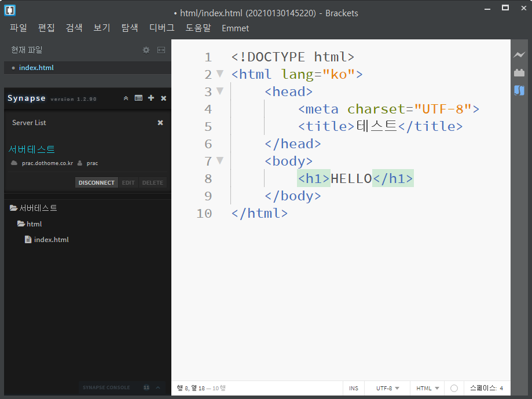Click the Server List heading
This screenshot has height=399, width=532.
click(29, 123)
